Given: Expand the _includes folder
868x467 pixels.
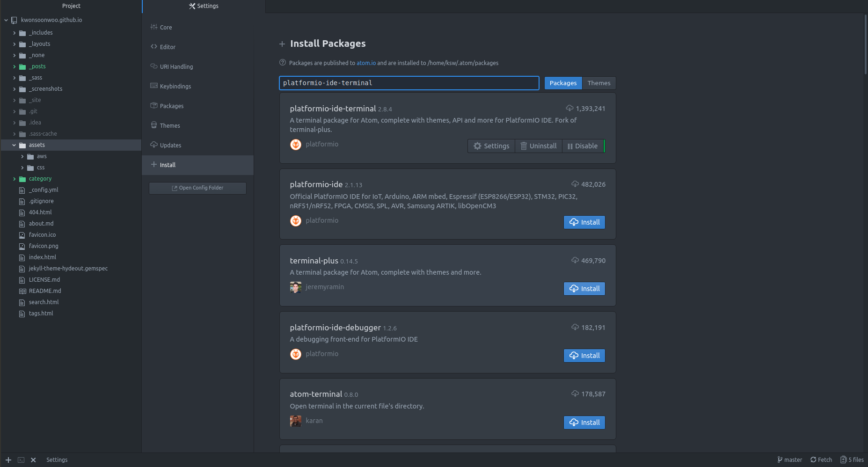Looking at the screenshot, I should (15, 33).
